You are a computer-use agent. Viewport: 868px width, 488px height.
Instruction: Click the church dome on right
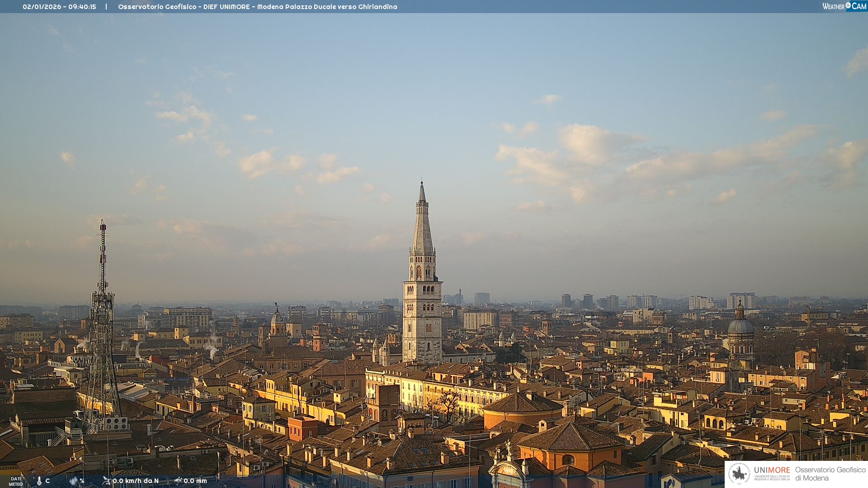pos(741,325)
